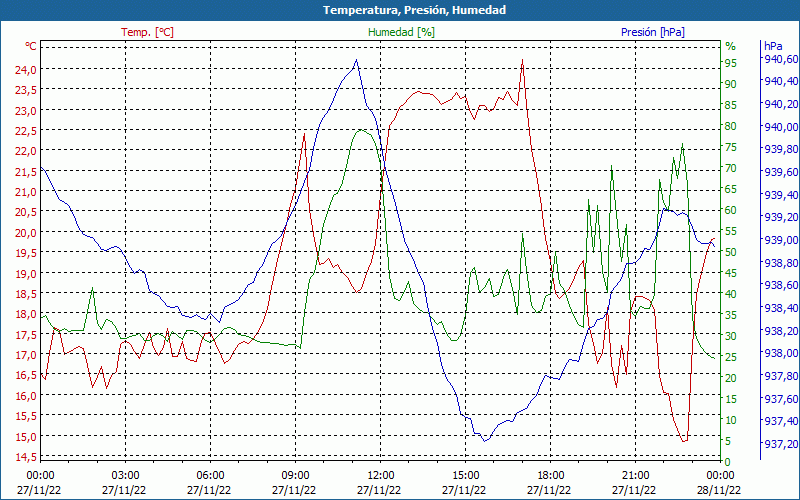Click the green '25' humidity axis value
The width and height of the screenshot is (800, 500).
[x=731, y=357]
